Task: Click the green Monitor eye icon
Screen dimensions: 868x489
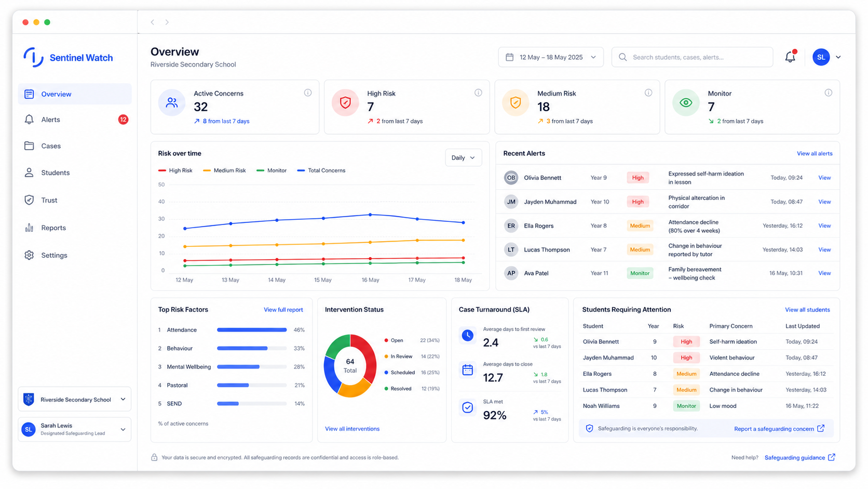Action: tap(686, 103)
